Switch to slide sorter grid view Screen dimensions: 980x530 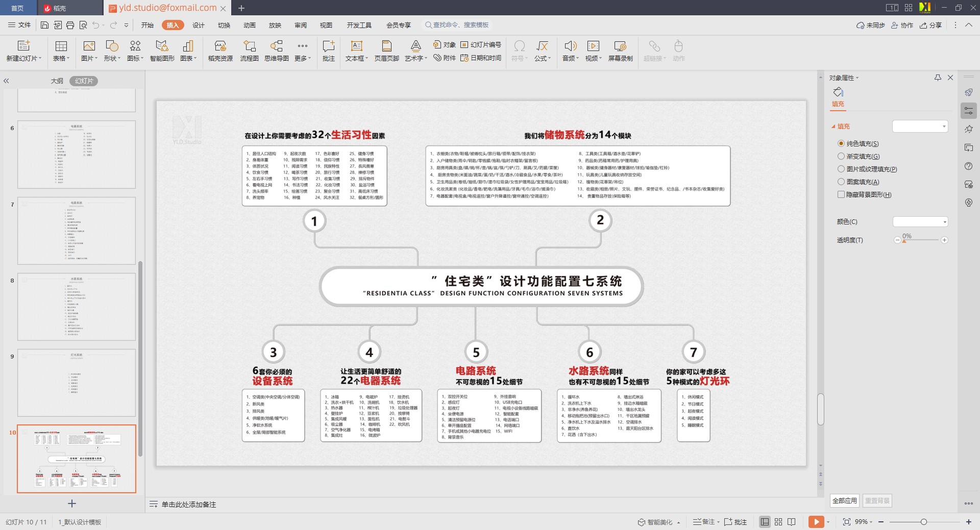(778, 522)
